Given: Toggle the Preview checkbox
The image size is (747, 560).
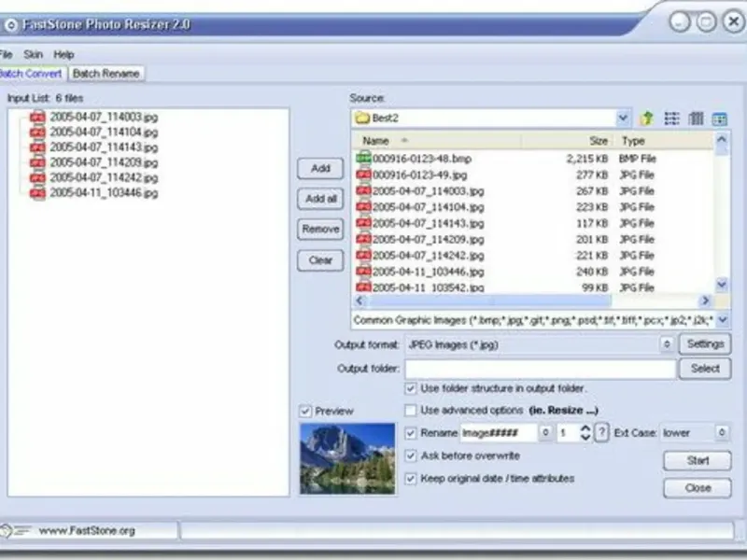Looking at the screenshot, I should pyautogui.click(x=305, y=411).
